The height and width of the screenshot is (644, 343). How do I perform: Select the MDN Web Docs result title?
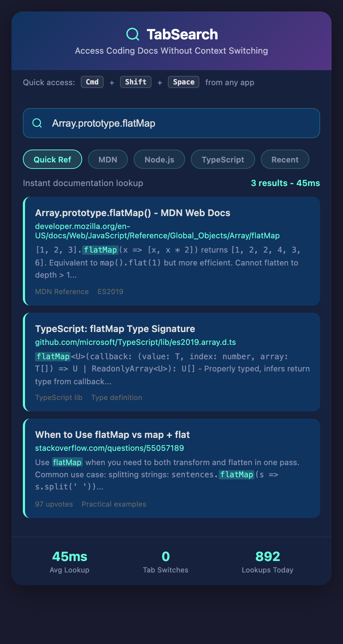[x=133, y=213]
